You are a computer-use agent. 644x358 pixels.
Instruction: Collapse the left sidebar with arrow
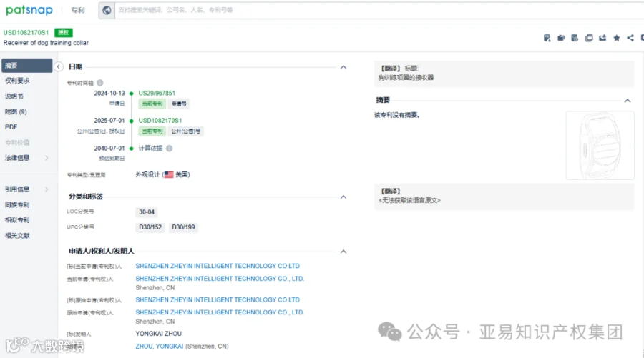59,66
